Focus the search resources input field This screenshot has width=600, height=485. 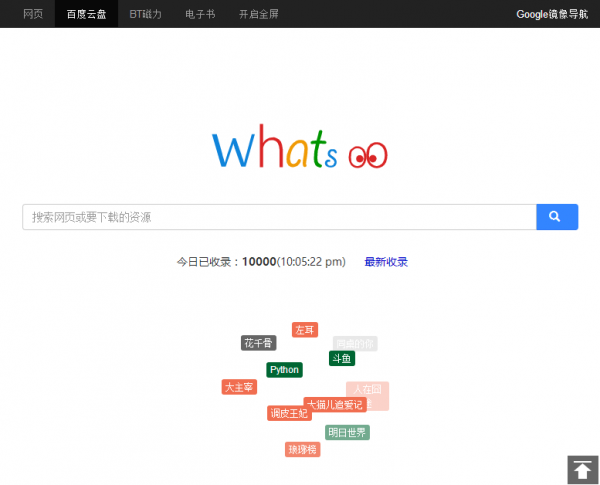tap(279, 217)
